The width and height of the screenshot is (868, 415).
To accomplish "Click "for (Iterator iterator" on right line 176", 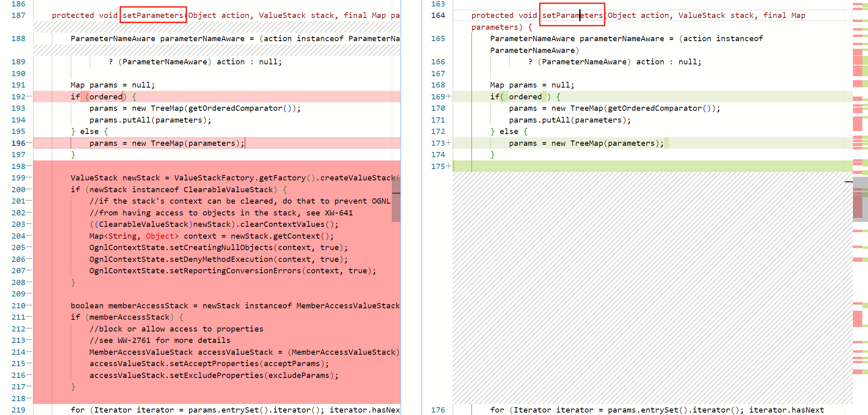I will coord(542,410).
